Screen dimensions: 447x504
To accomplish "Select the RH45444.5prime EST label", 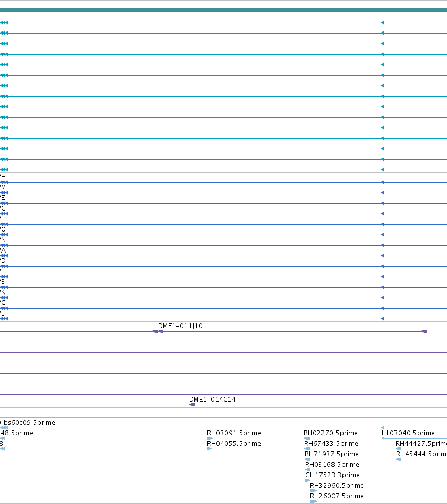I will pyautogui.click(x=421, y=454).
